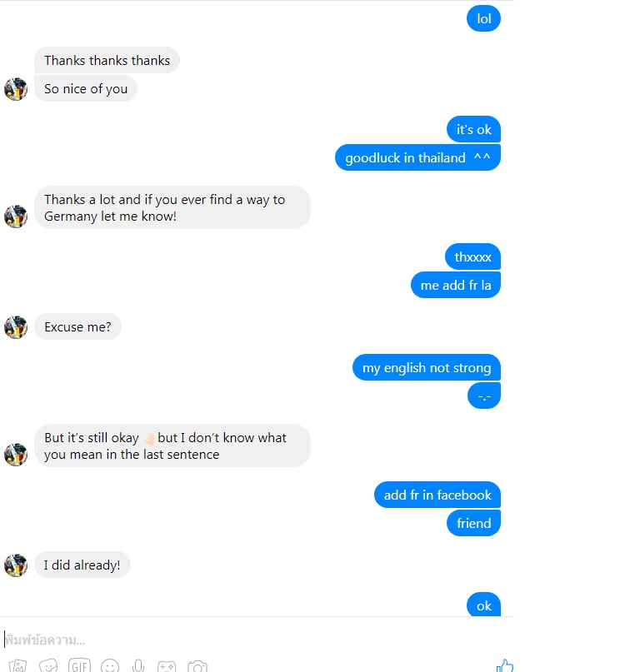
Task: Click the 'my english not strong' message
Action: 427,367
